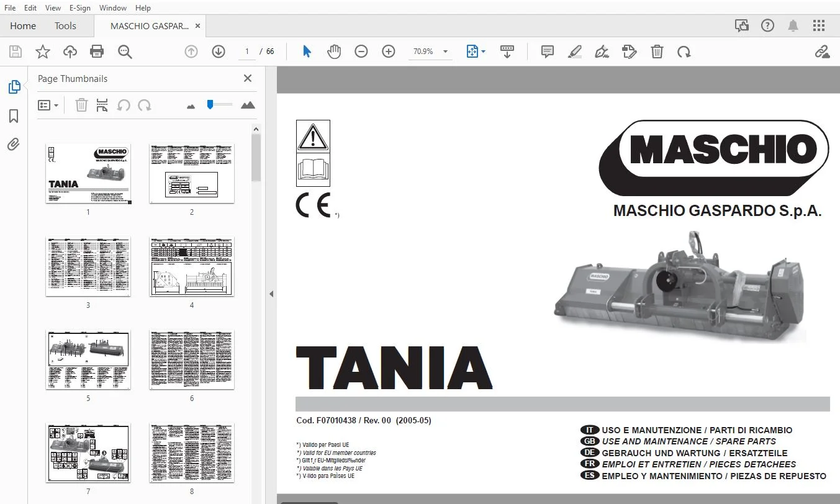Select page 3 thumbnail
The width and height of the screenshot is (840, 504).
pos(88,266)
